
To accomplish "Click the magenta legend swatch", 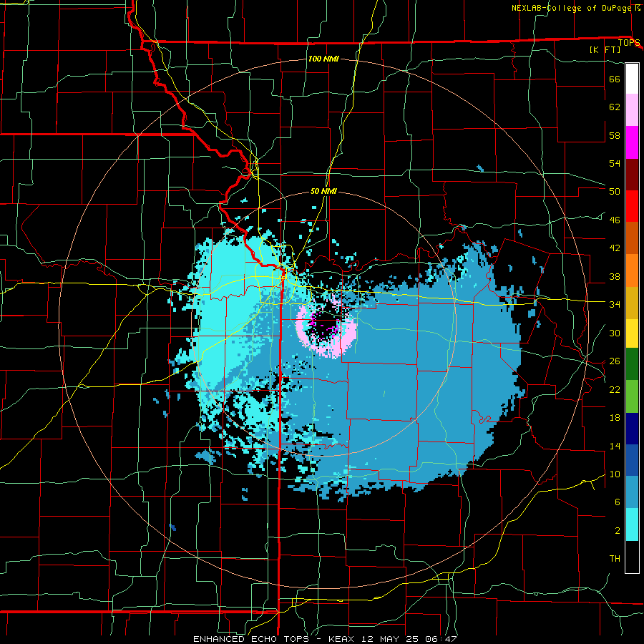I will coord(632,142).
